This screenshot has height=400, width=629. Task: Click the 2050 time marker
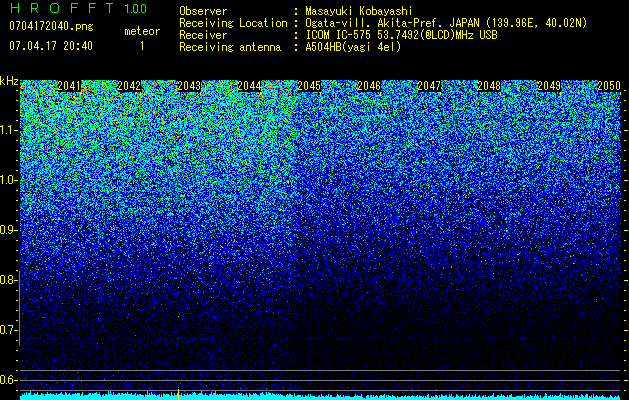(609, 86)
